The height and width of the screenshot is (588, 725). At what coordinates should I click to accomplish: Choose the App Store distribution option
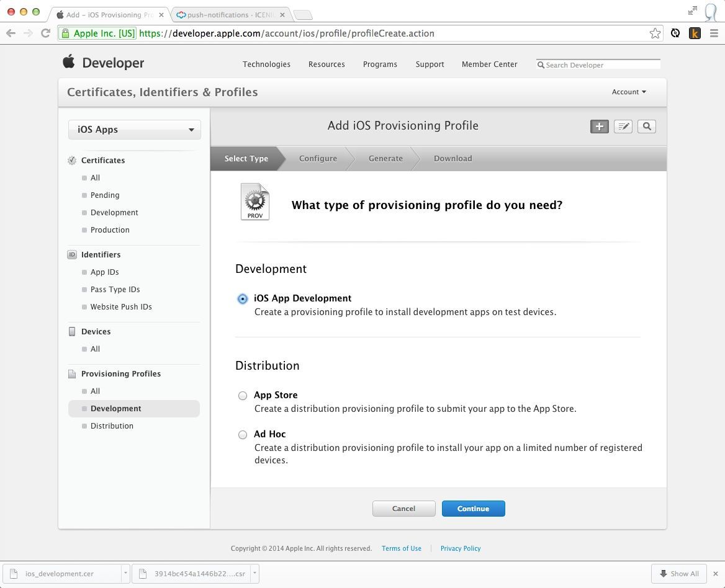243,396
